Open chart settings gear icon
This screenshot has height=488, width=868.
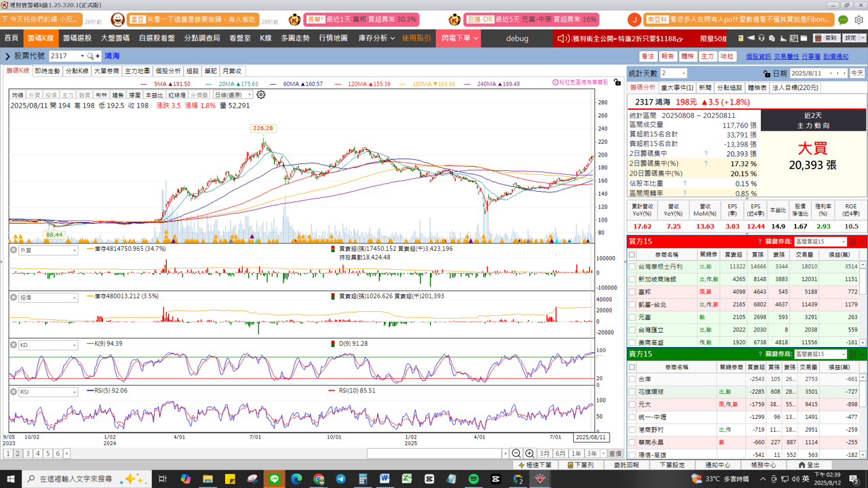pos(260,95)
